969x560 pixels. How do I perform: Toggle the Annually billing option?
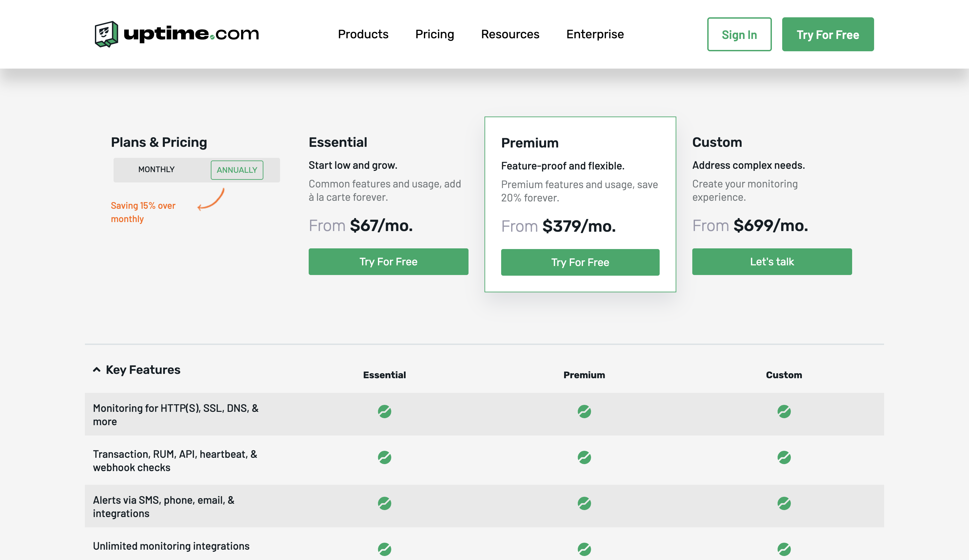[x=236, y=169]
